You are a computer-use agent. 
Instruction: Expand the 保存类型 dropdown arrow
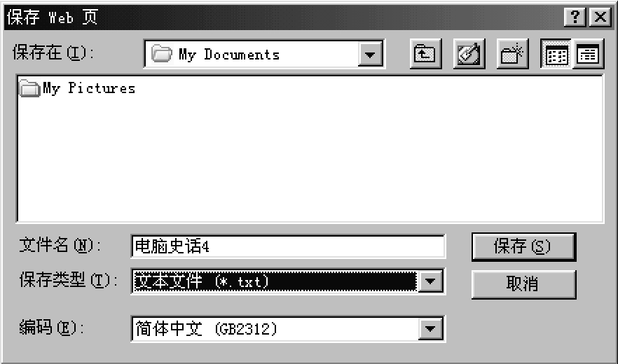point(430,281)
